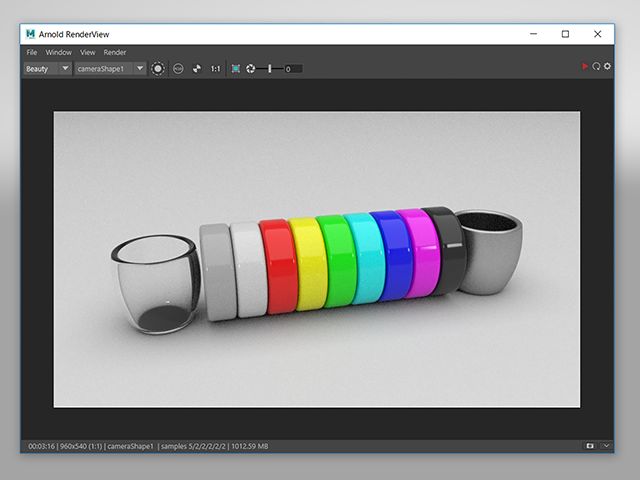Image resolution: width=640 pixels, height=480 pixels.
Task: Click the 960x540 (1:1) resolution status text
Action: pyautogui.click(x=81, y=446)
